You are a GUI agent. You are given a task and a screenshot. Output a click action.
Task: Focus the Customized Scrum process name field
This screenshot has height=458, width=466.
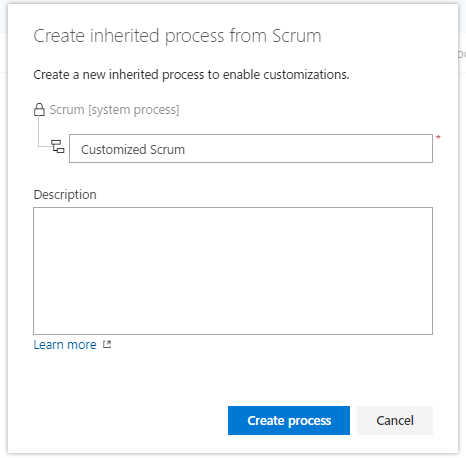click(251, 149)
